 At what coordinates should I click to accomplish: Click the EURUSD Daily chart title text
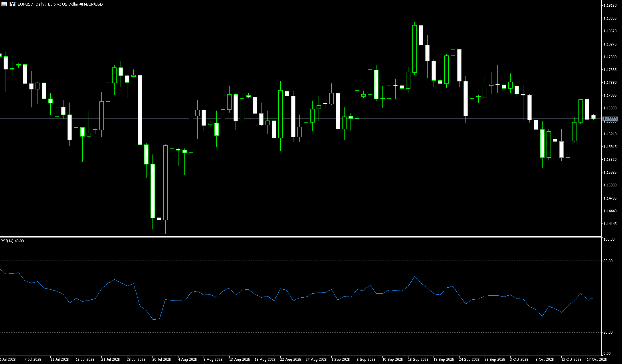pyautogui.click(x=60, y=4)
